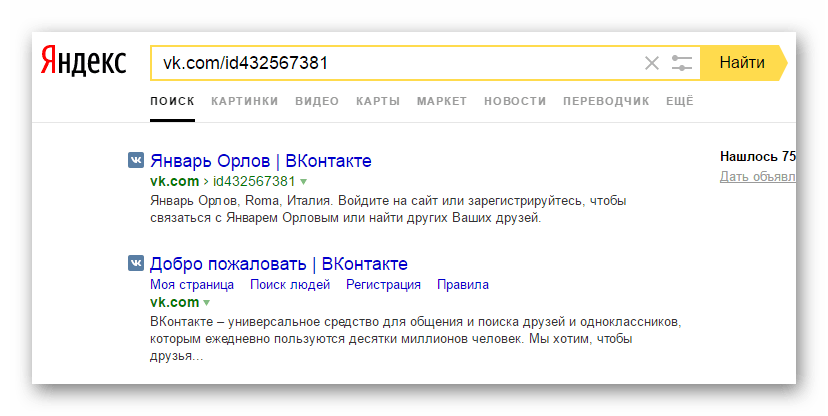Image resolution: width=828 pixels, height=416 pixels.
Task: Follow the Поиск людей sitelink
Action: pyautogui.click(x=290, y=284)
